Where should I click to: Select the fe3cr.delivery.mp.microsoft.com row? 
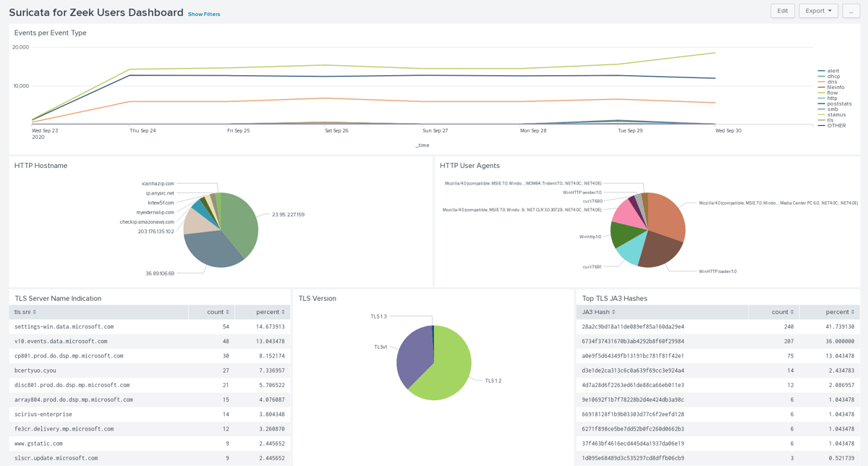point(150,429)
